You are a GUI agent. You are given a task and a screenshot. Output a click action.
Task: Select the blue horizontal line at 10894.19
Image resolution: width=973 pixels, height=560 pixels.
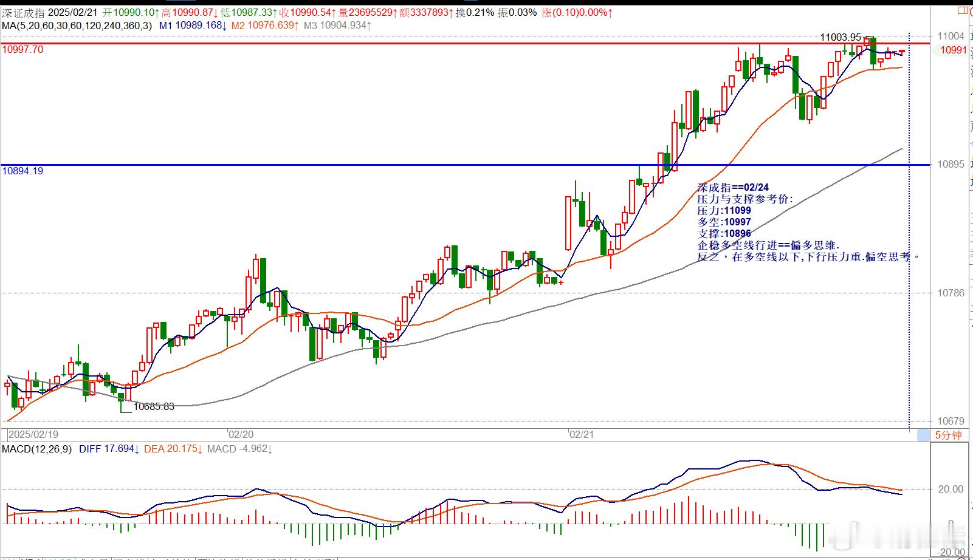(465, 165)
